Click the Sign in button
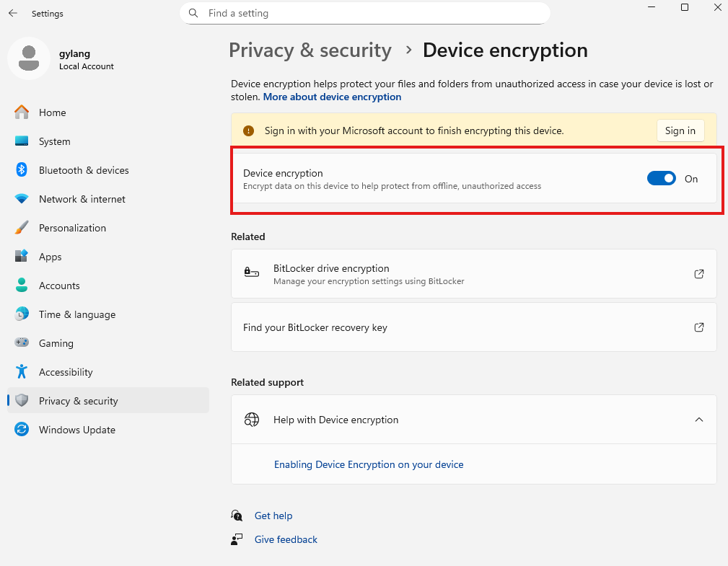The image size is (728, 566). pos(680,131)
